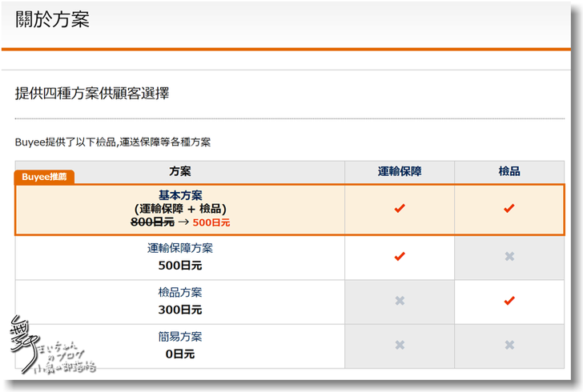Click red checkmark in 運輸保障方案 row
This screenshot has width=583, height=392.
[400, 257]
